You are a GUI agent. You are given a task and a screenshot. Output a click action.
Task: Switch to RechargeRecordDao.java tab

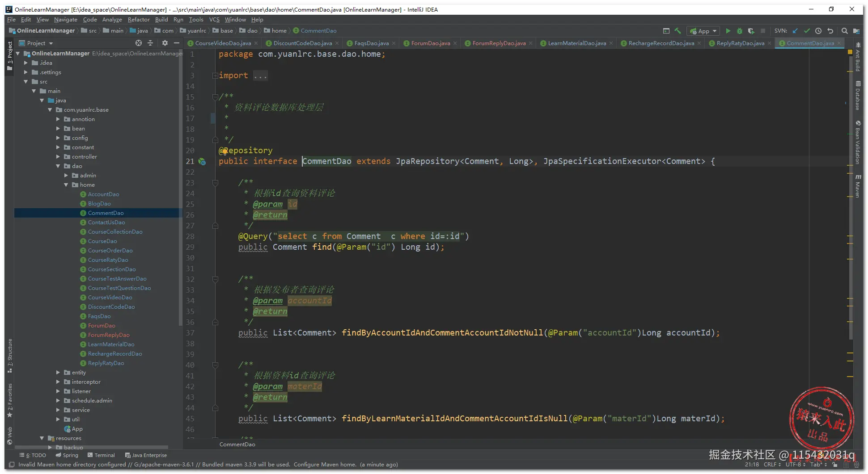pos(661,43)
